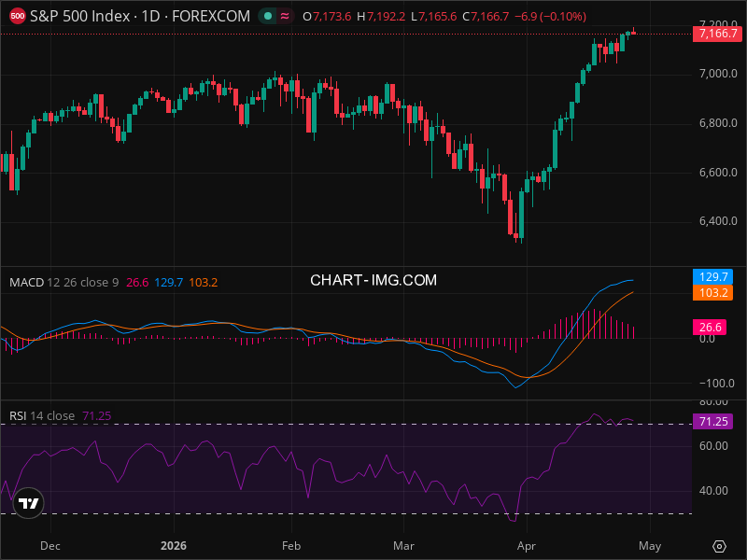Screen dimensions: 747x560
Task: Click the Open value O7,173.6
Action: point(327,17)
